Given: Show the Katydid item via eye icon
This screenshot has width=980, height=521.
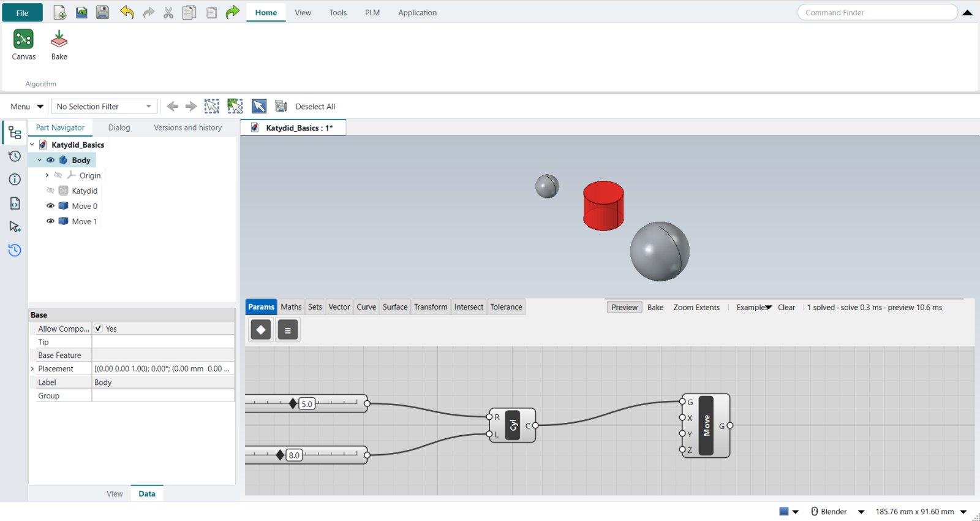Looking at the screenshot, I should [x=51, y=191].
